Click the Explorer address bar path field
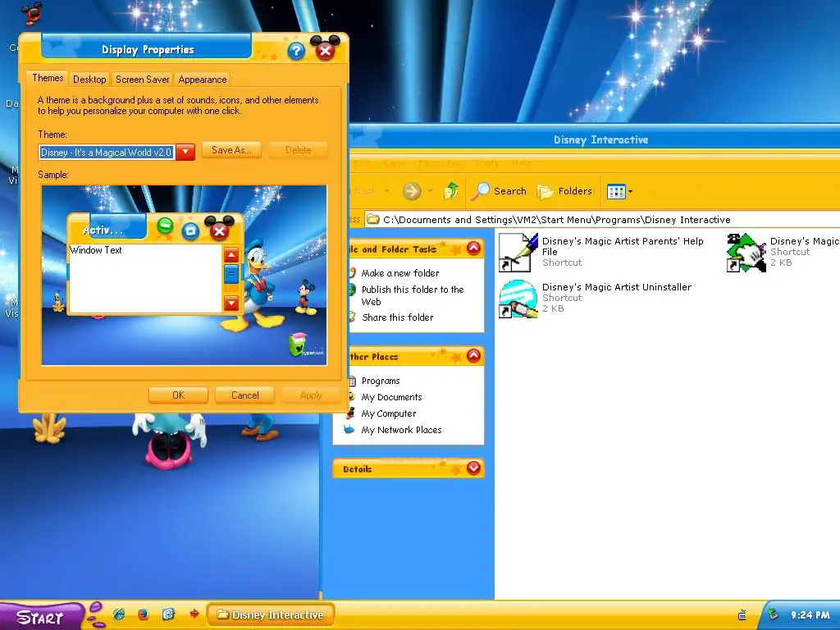Viewport: 840px width, 630px height. (x=603, y=219)
